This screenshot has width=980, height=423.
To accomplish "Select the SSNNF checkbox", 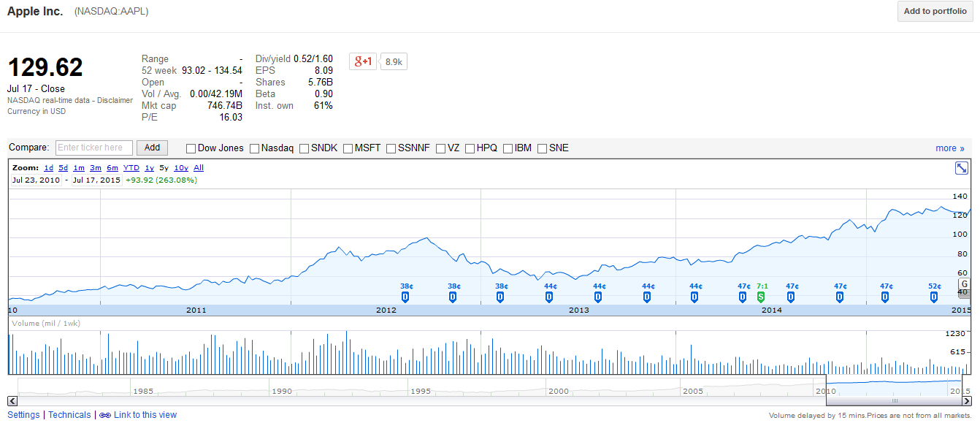I will click(x=391, y=148).
